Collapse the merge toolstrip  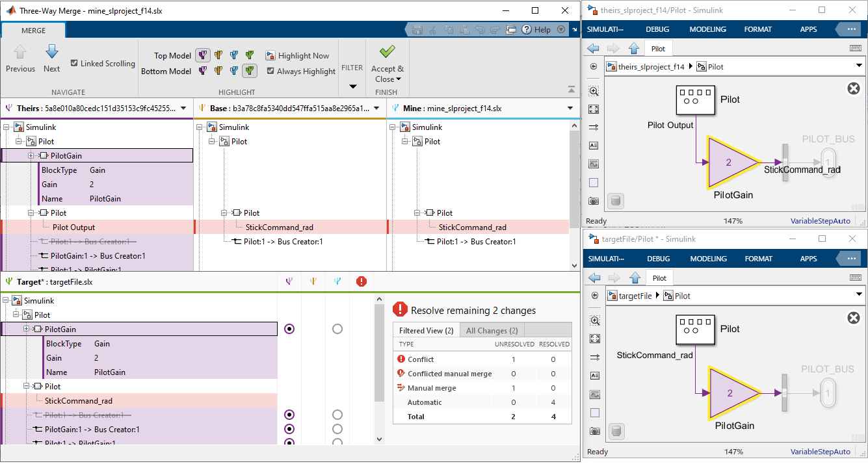pos(571,89)
